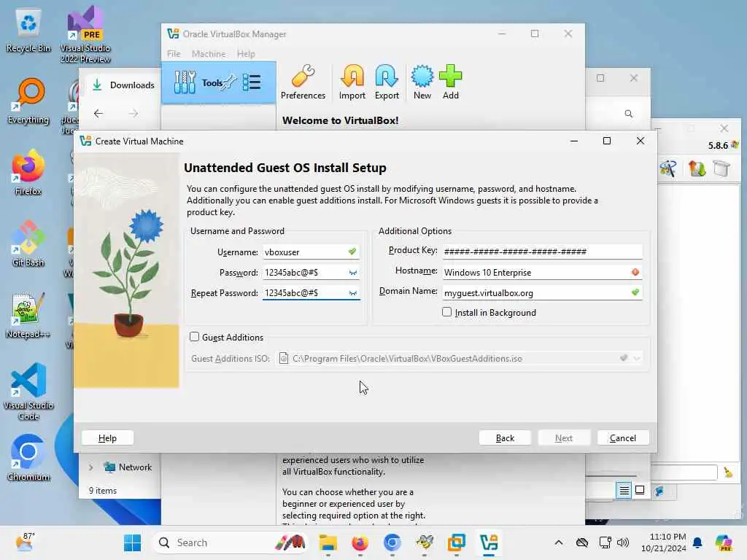Select Tools item in VirtualBox Manager sidebar

coord(219,82)
